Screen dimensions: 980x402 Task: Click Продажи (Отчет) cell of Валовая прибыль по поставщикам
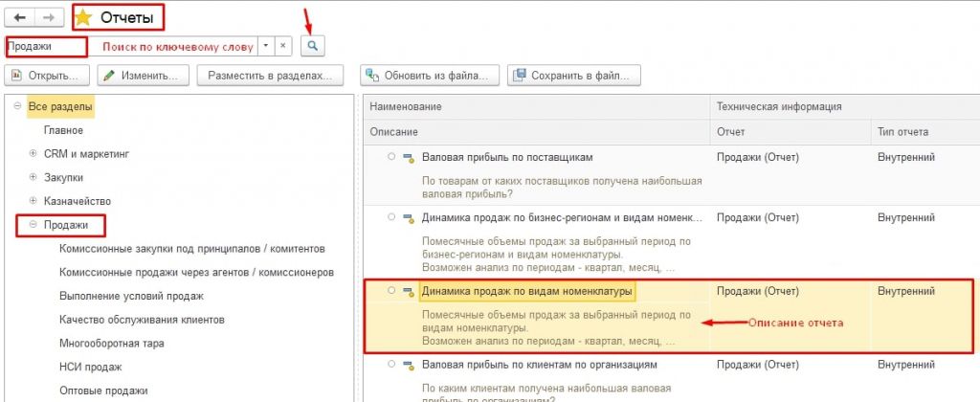coord(758,158)
